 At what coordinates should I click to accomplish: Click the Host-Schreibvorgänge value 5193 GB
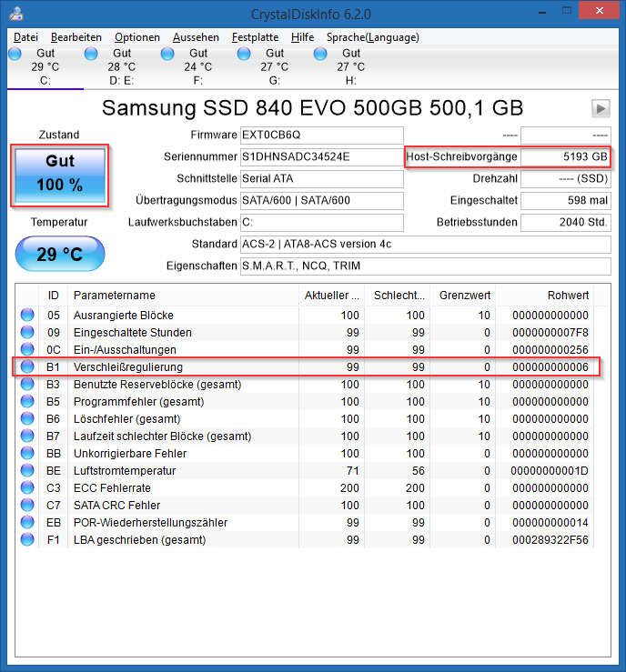[x=566, y=156]
